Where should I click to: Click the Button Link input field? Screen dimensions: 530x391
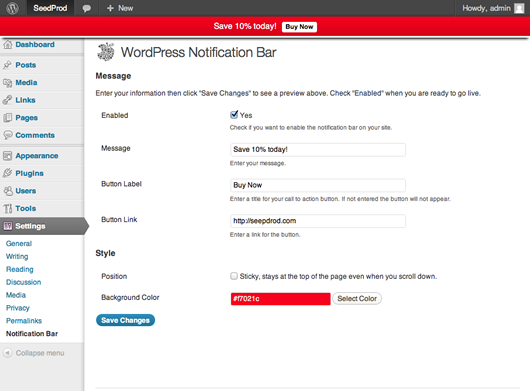pos(318,221)
